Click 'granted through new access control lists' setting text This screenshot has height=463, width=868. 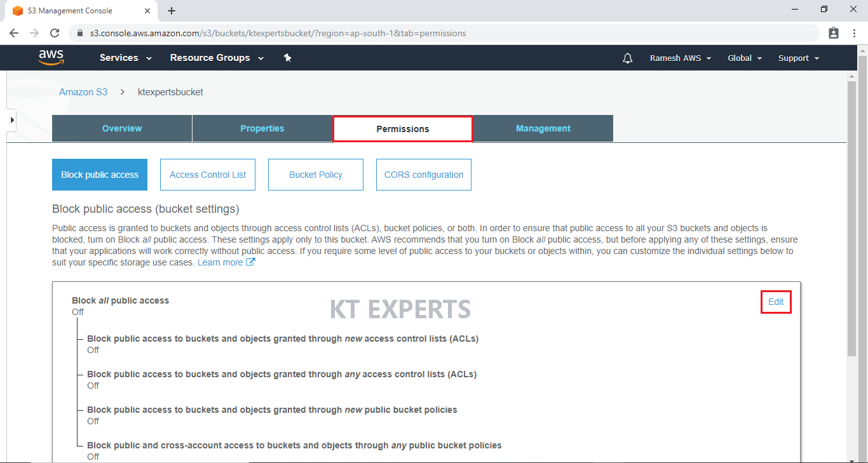[x=283, y=339]
